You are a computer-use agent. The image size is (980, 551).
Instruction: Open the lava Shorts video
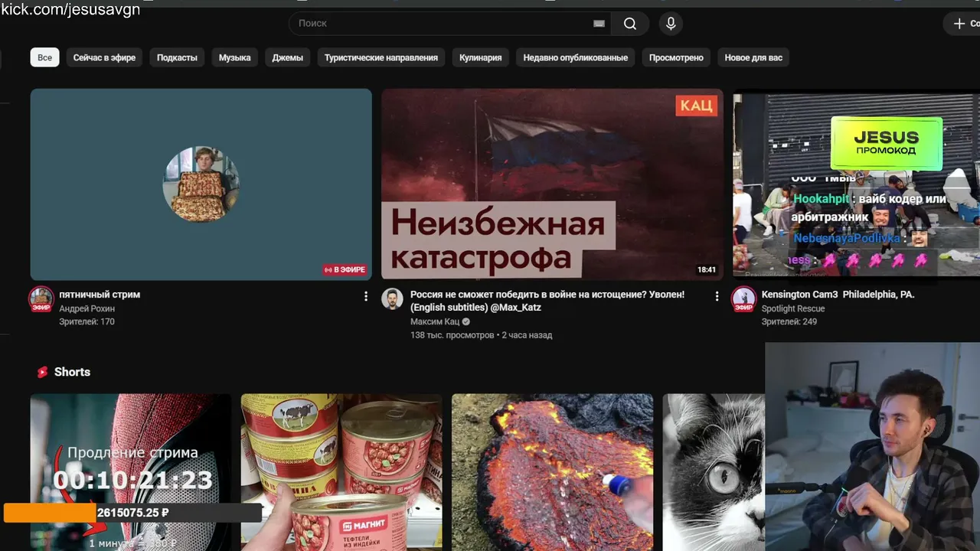coord(552,472)
